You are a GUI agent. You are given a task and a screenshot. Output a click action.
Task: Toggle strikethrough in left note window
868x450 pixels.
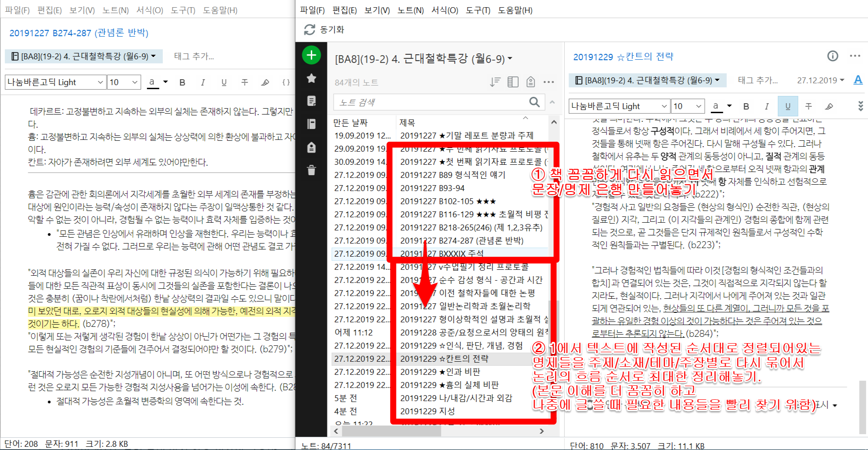(x=244, y=82)
